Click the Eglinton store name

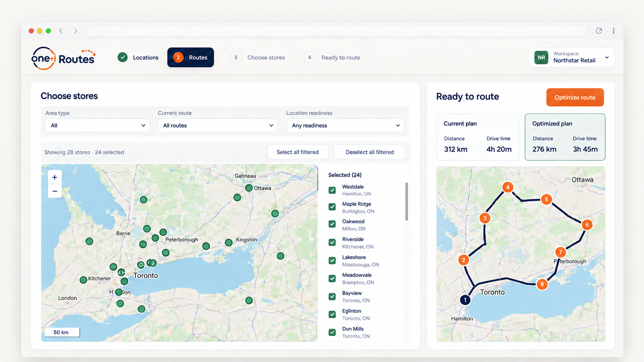352,311
